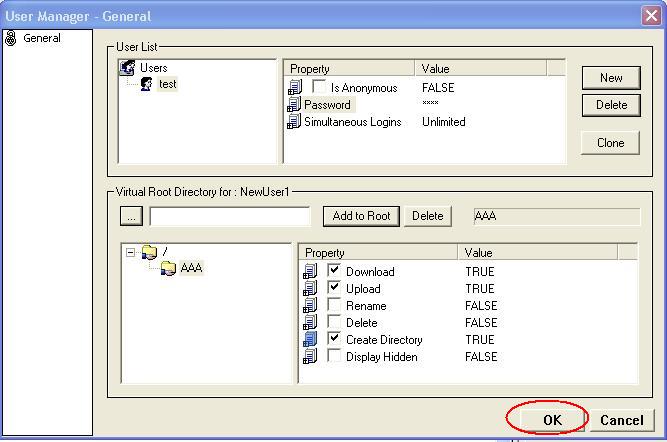The image size is (667, 442).
Task: Select the Users group icon
Action: pyautogui.click(x=127, y=68)
